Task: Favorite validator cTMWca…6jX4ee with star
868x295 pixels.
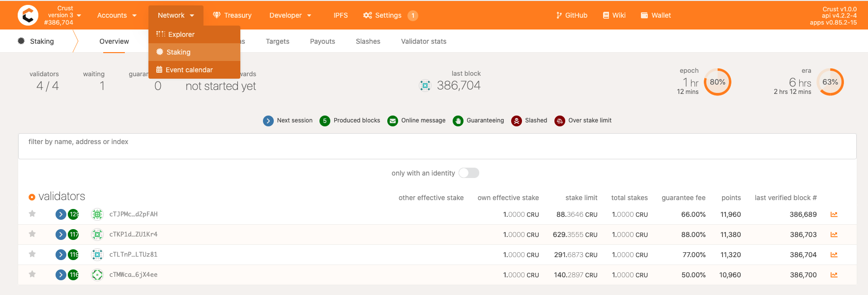Action: pyautogui.click(x=32, y=274)
